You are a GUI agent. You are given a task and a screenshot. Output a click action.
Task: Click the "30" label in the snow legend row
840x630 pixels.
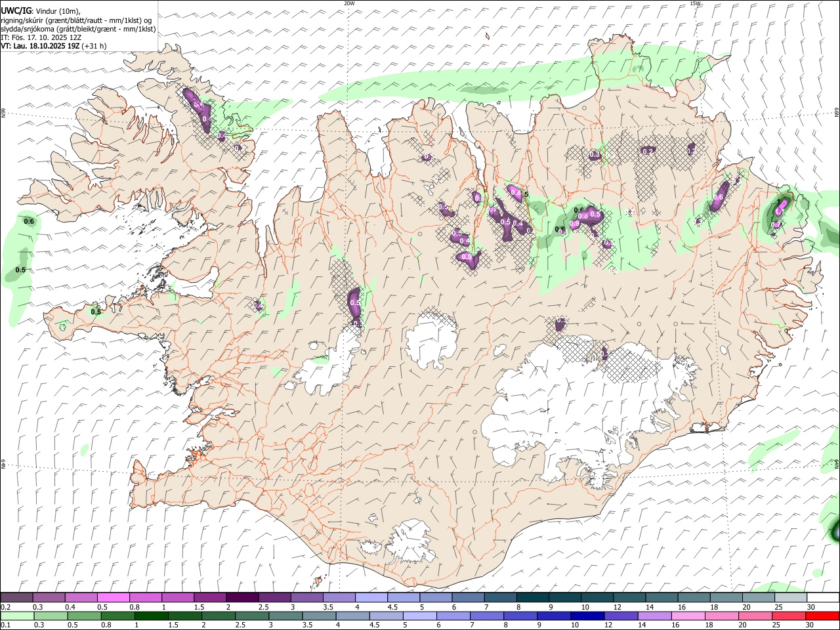pyautogui.click(x=810, y=607)
